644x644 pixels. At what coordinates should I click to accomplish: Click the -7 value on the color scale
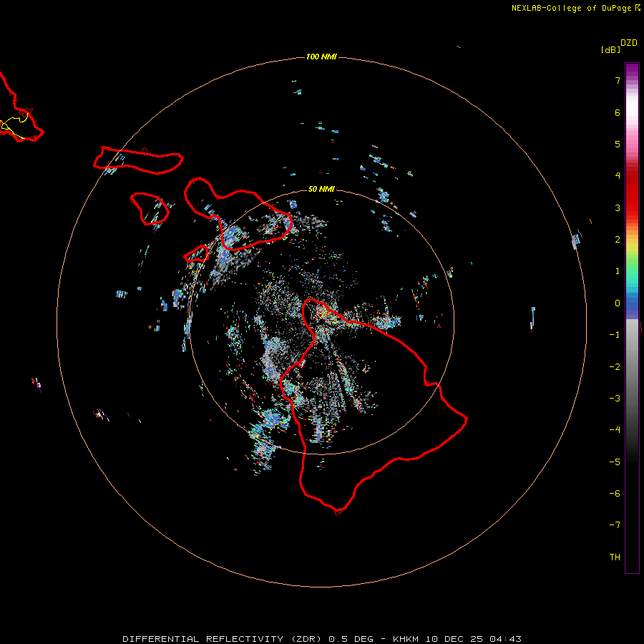coord(615,525)
